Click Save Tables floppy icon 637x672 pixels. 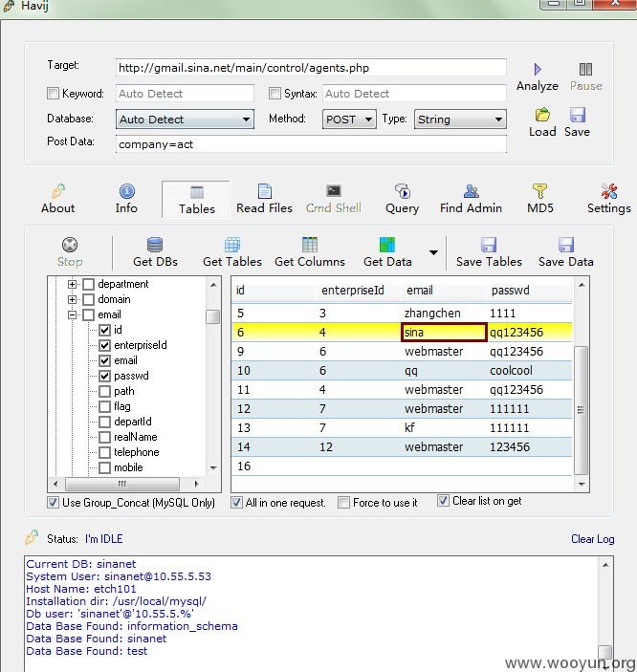tap(489, 245)
